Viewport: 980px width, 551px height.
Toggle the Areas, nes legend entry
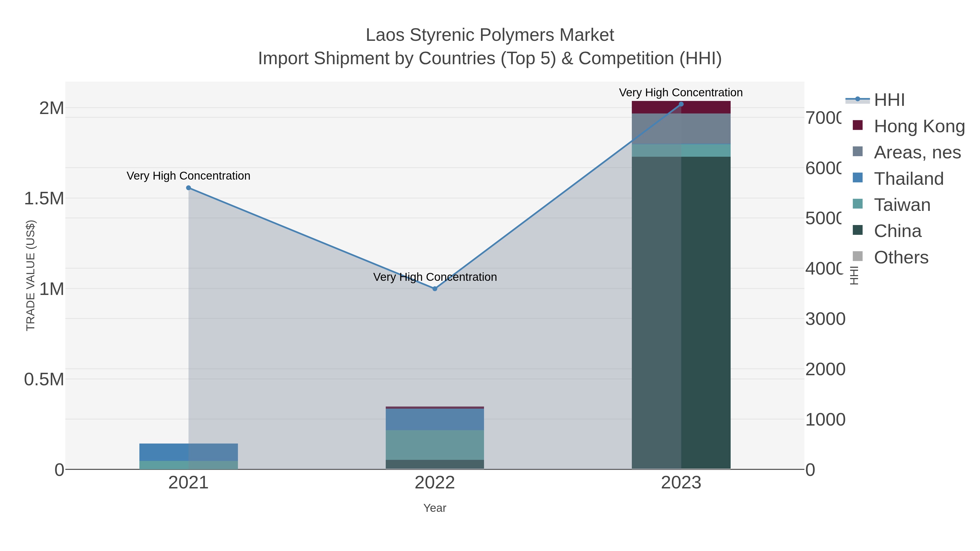click(906, 152)
